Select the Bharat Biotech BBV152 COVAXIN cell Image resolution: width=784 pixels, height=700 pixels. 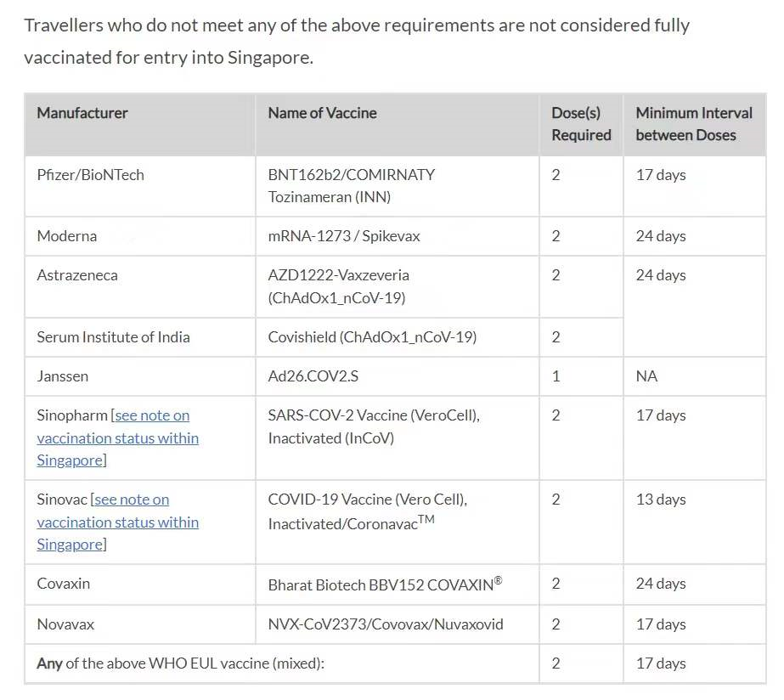[x=385, y=584]
